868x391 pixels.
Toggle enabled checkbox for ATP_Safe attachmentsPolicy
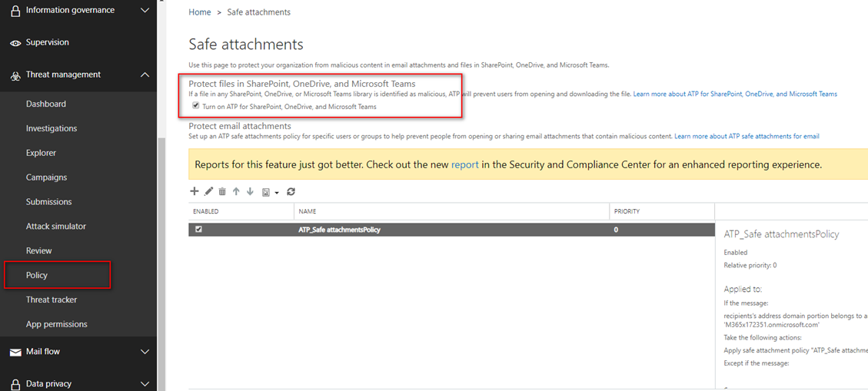pos(198,230)
